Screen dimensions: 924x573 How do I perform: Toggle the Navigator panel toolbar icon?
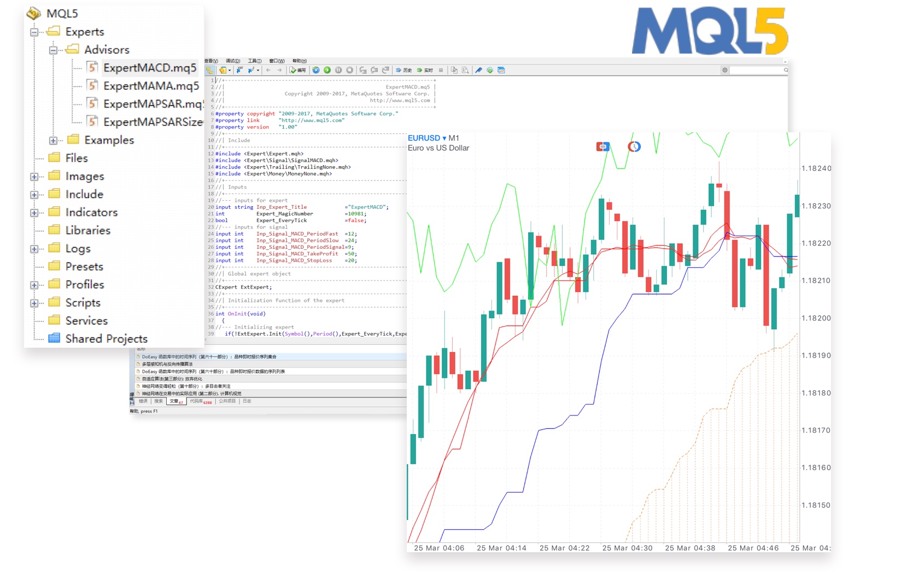[x=209, y=70]
